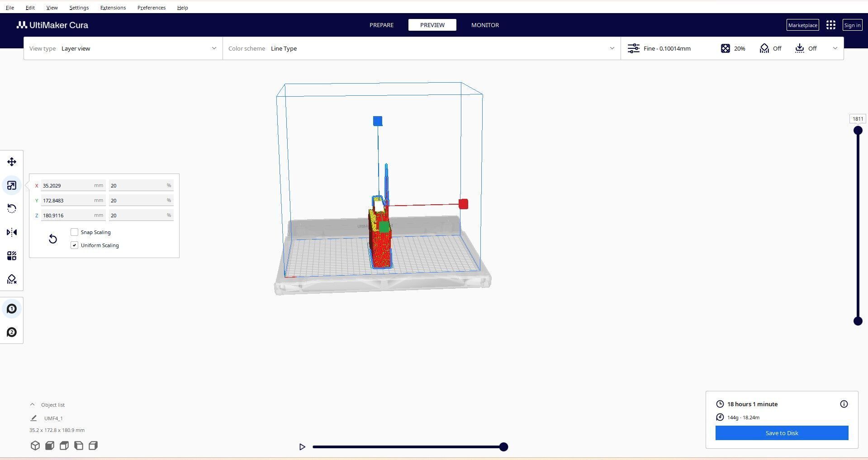Image resolution: width=868 pixels, height=460 pixels.
Task: Select the Move tool
Action: tap(12, 162)
